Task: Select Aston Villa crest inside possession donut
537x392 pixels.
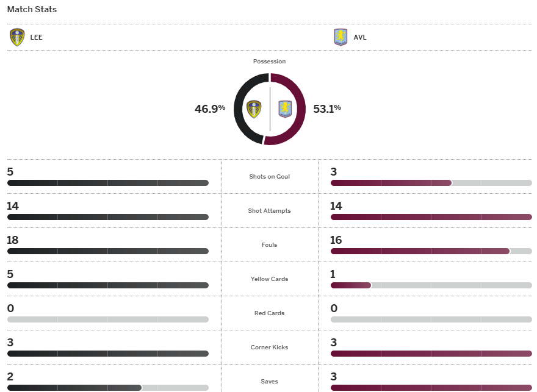Action: point(286,109)
